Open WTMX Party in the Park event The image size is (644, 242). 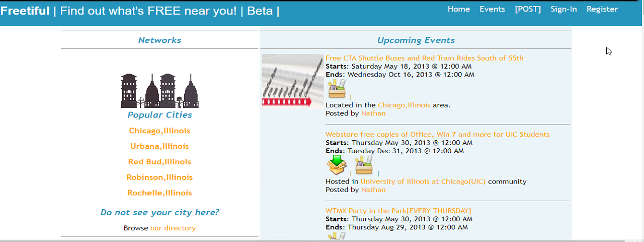[398, 211]
